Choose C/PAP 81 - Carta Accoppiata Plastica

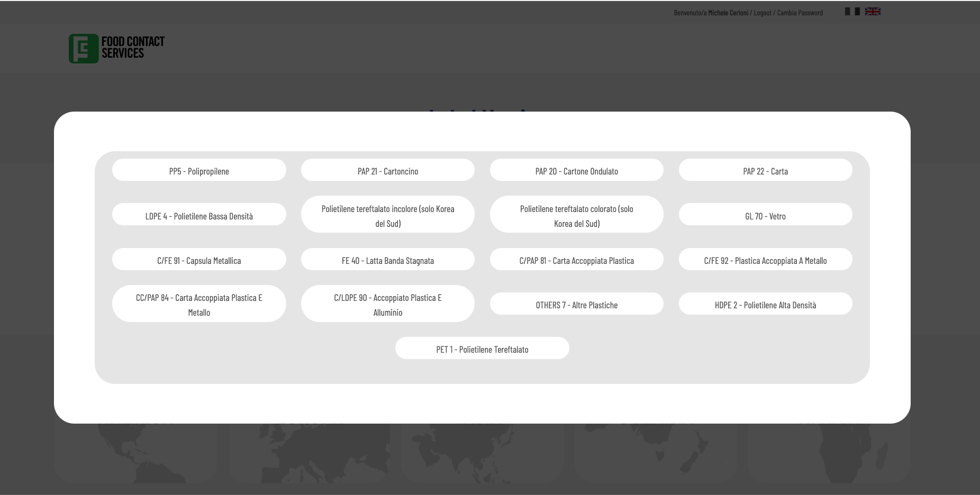(576, 260)
